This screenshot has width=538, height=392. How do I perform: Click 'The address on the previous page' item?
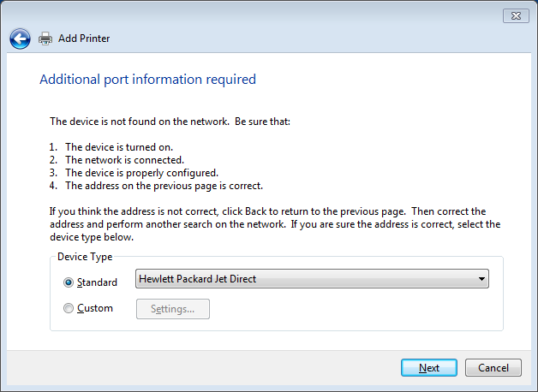click(x=164, y=186)
